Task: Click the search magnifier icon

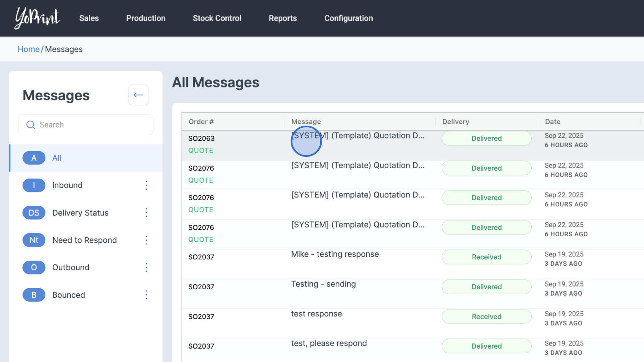Action: click(x=31, y=125)
